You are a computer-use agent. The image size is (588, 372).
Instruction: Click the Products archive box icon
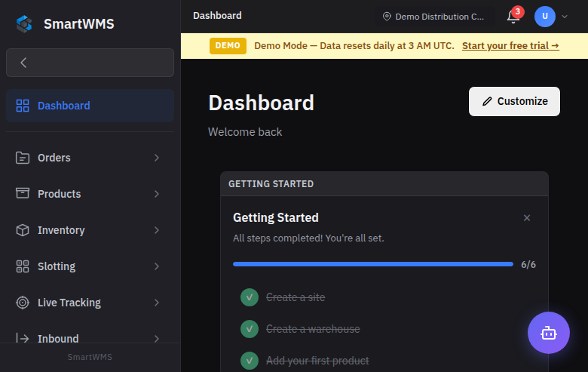[23, 194]
